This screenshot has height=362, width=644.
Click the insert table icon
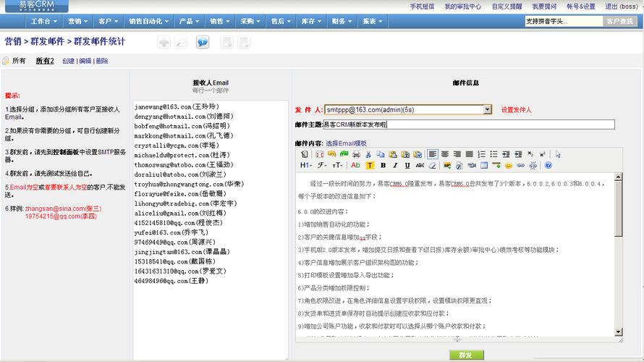[x=484, y=165]
